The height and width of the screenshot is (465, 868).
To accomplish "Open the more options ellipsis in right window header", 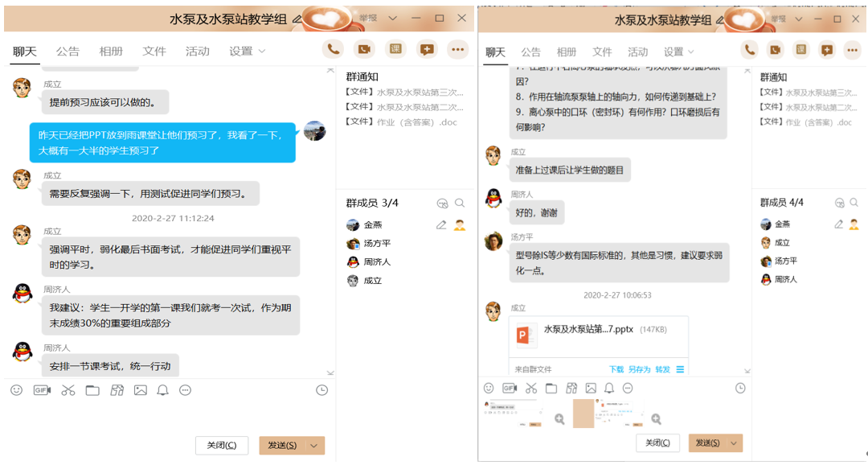I will tap(851, 49).
